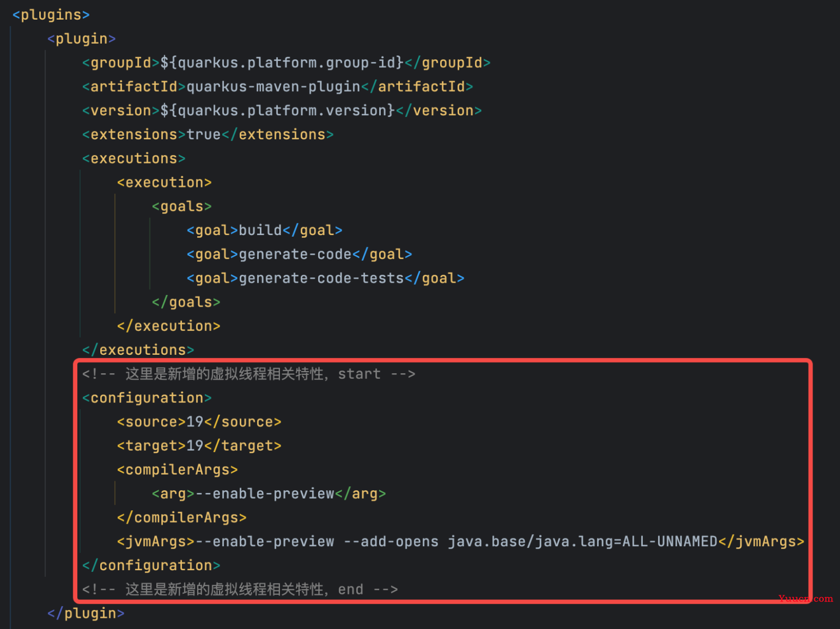Click the version quarkus.platform.version line
The height and width of the screenshot is (629, 840).
(282, 111)
